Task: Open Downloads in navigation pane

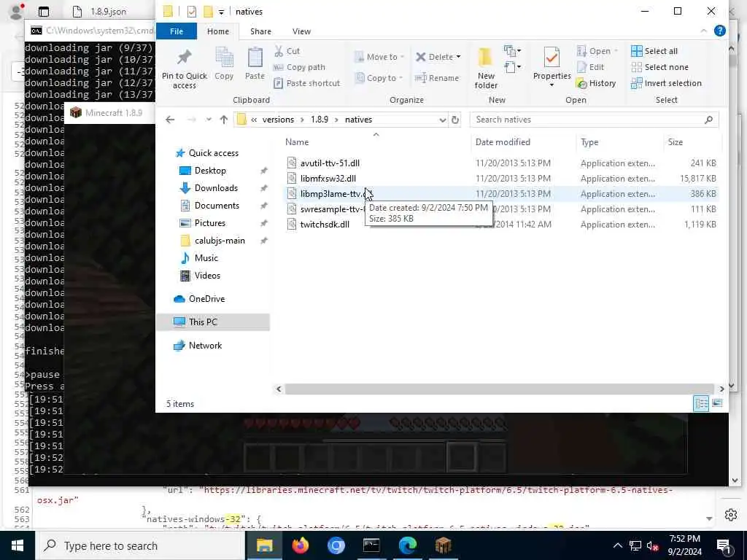Action: 216,188
